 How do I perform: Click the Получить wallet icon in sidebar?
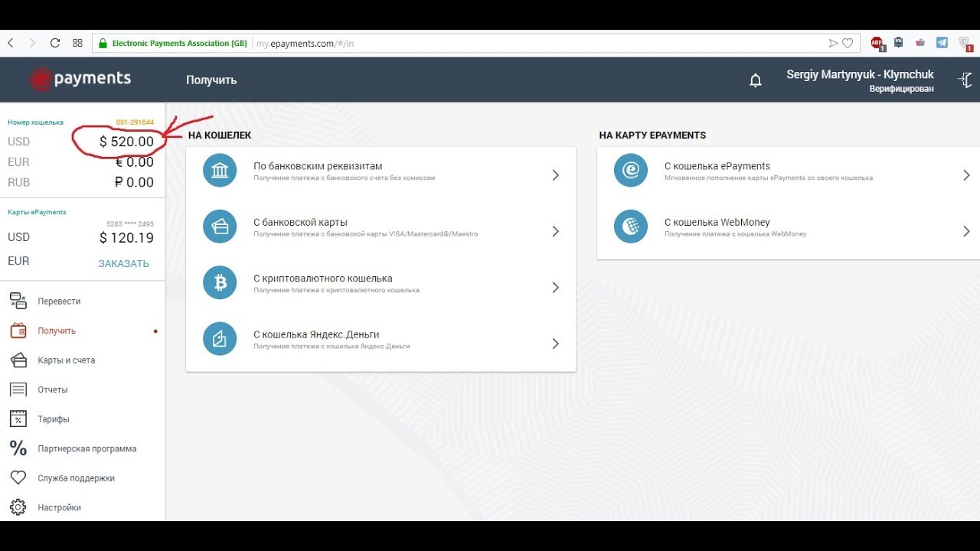(18, 331)
